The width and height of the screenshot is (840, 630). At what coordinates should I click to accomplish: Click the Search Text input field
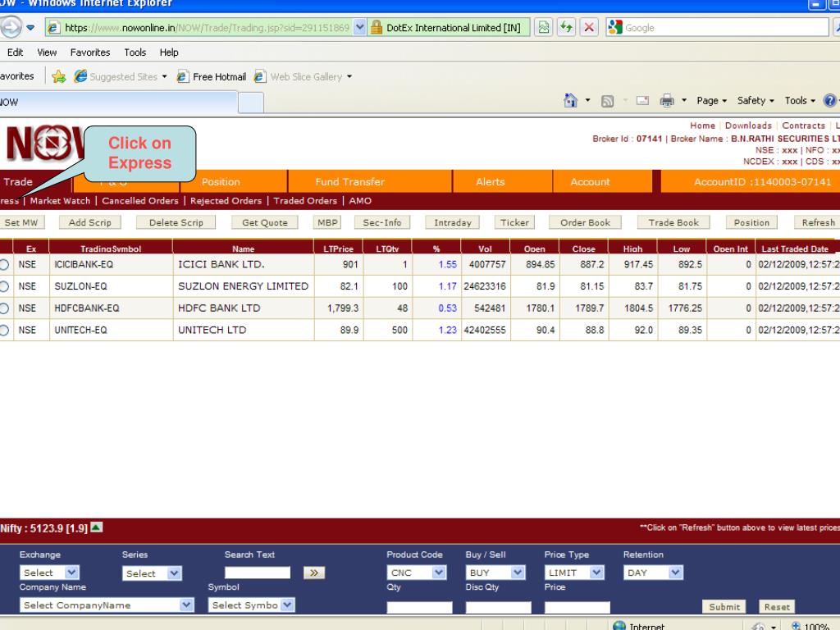[257, 573]
